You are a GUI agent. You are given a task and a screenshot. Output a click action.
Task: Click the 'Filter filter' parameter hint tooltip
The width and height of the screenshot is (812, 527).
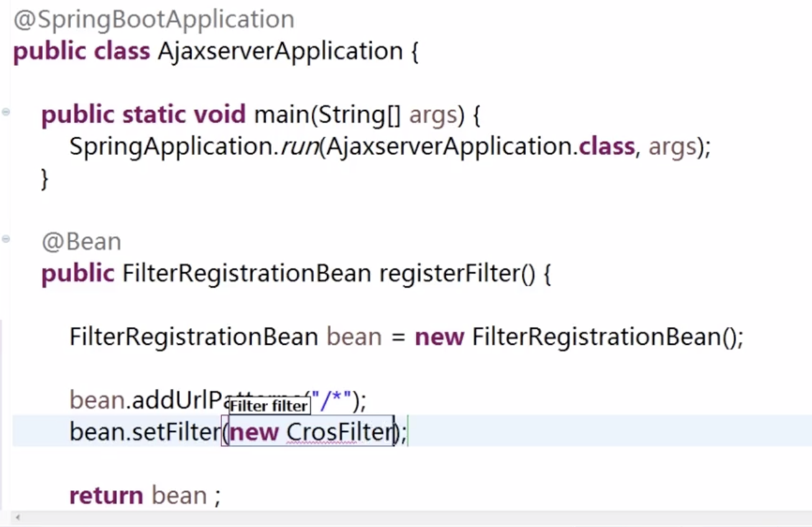pyautogui.click(x=269, y=406)
